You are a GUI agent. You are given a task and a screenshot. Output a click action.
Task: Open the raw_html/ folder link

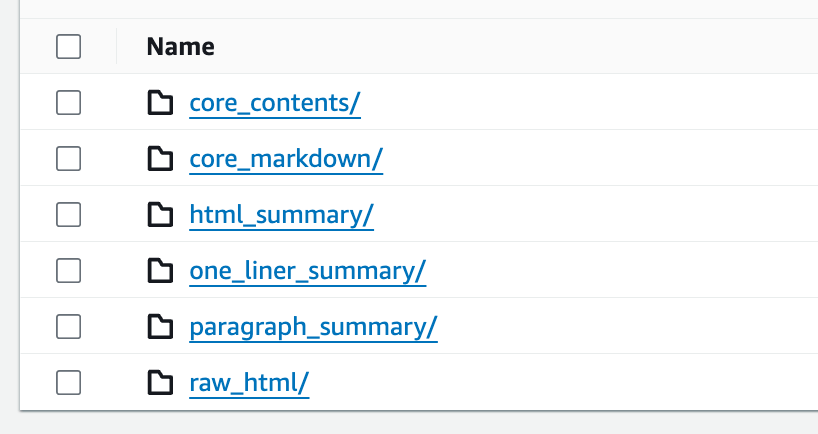(249, 383)
